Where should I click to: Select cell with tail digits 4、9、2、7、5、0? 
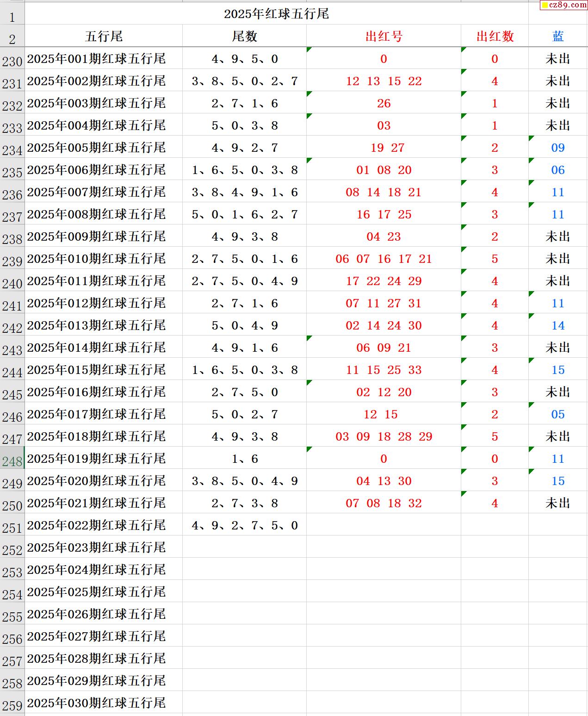[x=244, y=525]
